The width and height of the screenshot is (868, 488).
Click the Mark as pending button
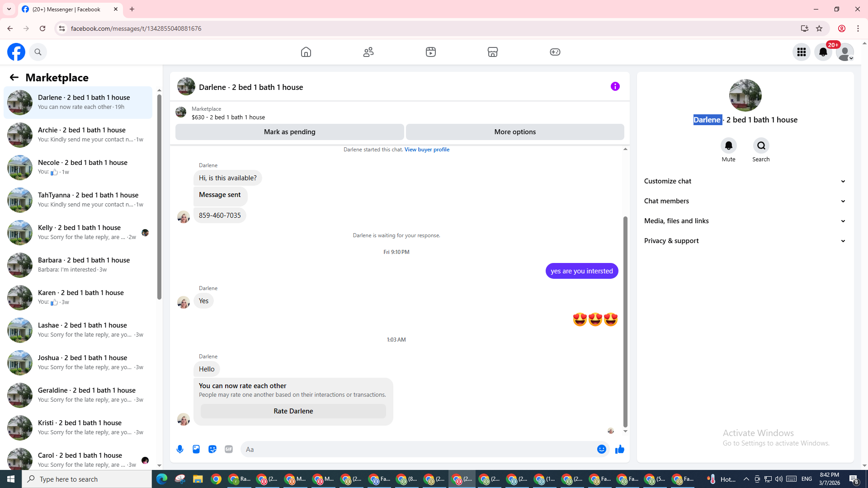290,132
